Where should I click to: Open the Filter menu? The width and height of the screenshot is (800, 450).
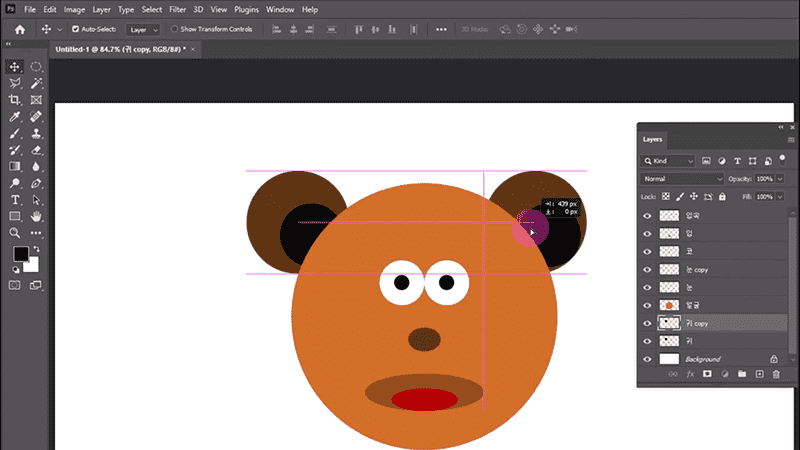(x=178, y=10)
